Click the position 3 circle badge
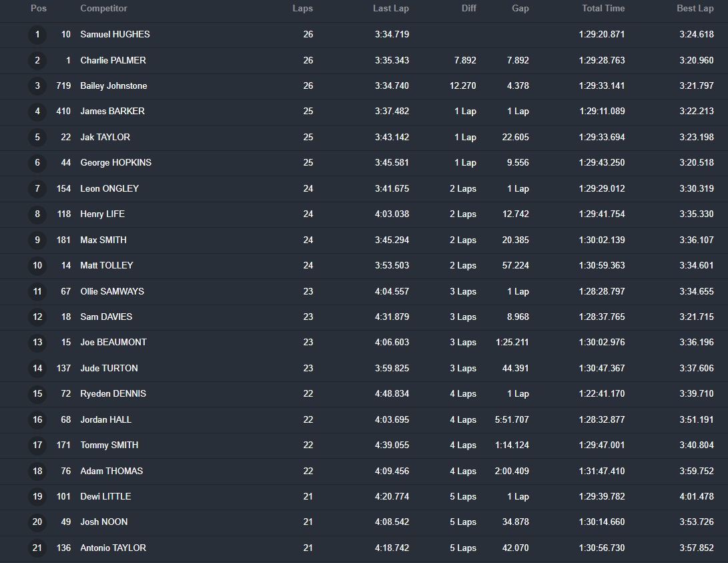Viewport: 728px width, 563px height. pyautogui.click(x=37, y=86)
